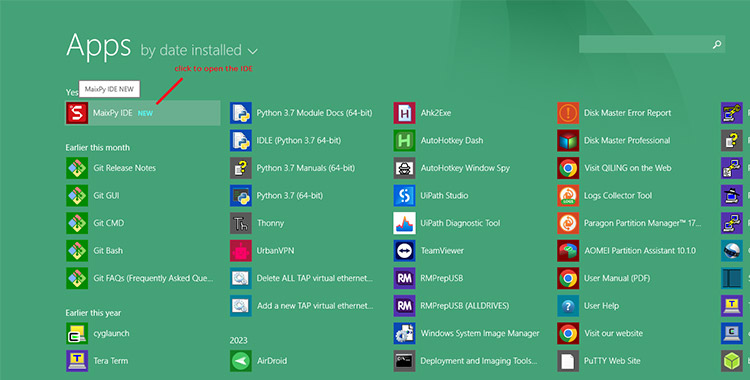Open RMPrepUSB (ALLDRIVES) icon
The width and height of the screenshot is (750, 380).
click(x=404, y=305)
